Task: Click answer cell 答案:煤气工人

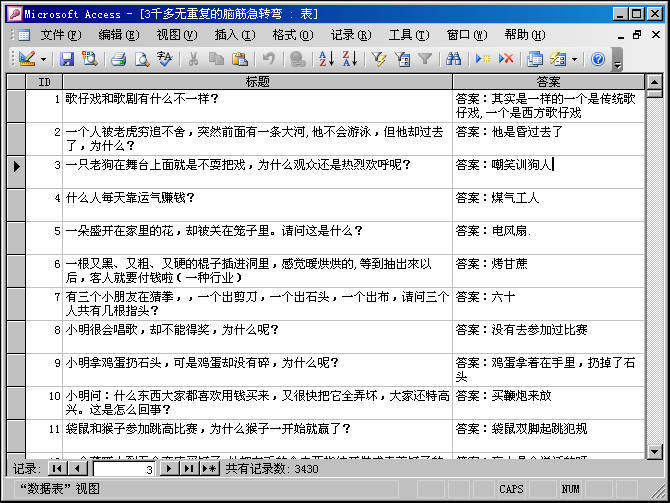Action: [x=548, y=205]
